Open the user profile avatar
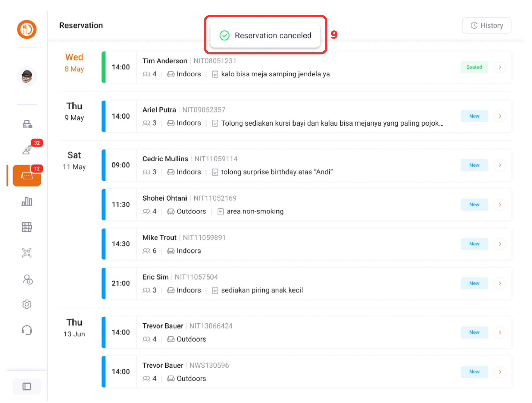 click(27, 76)
